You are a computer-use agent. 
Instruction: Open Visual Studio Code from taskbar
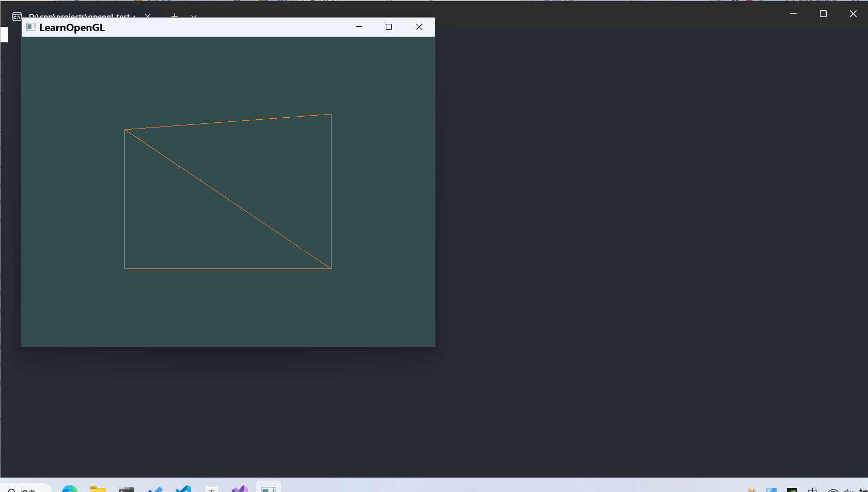pos(183,488)
